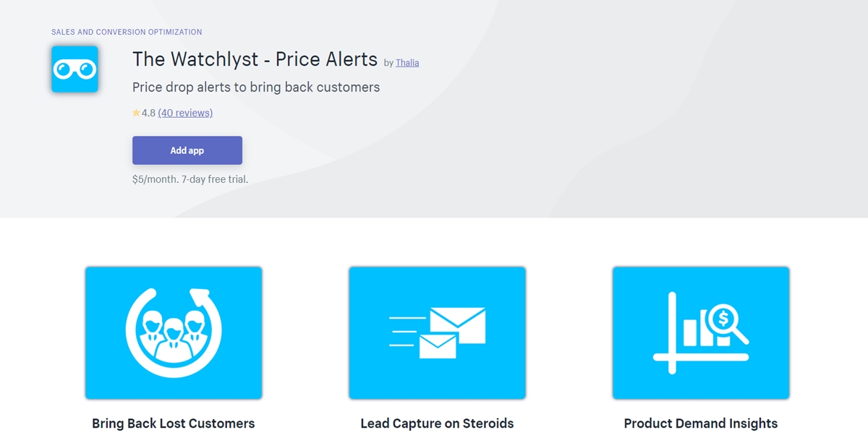This screenshot has width=868, height=435.
Task: Click the $5/month free trial text
Action: coord(190,179)
